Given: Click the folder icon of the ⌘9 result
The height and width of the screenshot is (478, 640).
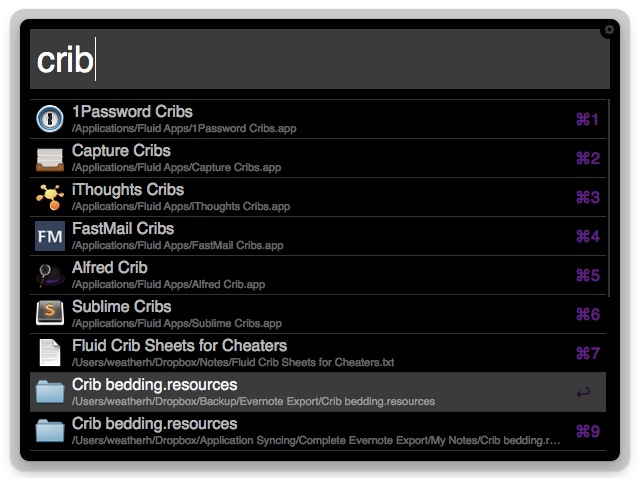Looking at the screenshot, I should 50,430.
